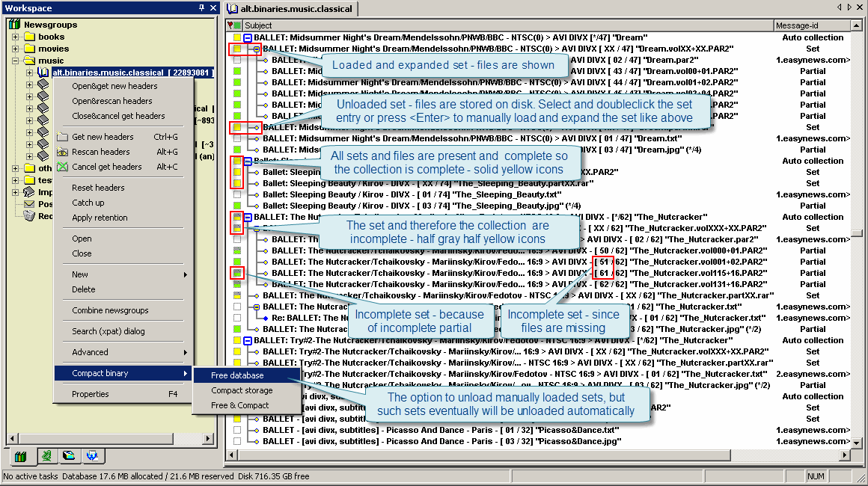Viewport: 868px width, 486px height.
Task: Choose Free database from the submenu
Action: [x=237, y=375]
